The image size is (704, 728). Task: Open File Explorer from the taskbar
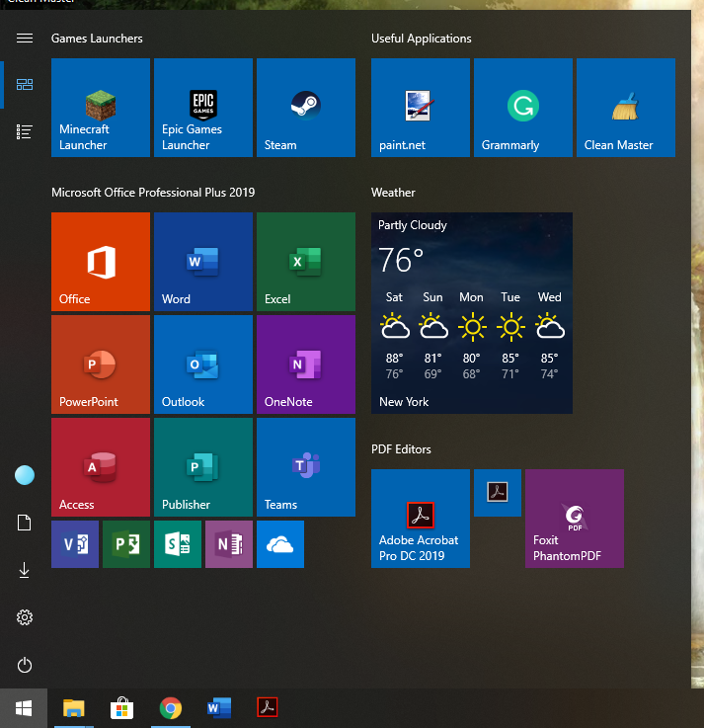pos(74,708)
